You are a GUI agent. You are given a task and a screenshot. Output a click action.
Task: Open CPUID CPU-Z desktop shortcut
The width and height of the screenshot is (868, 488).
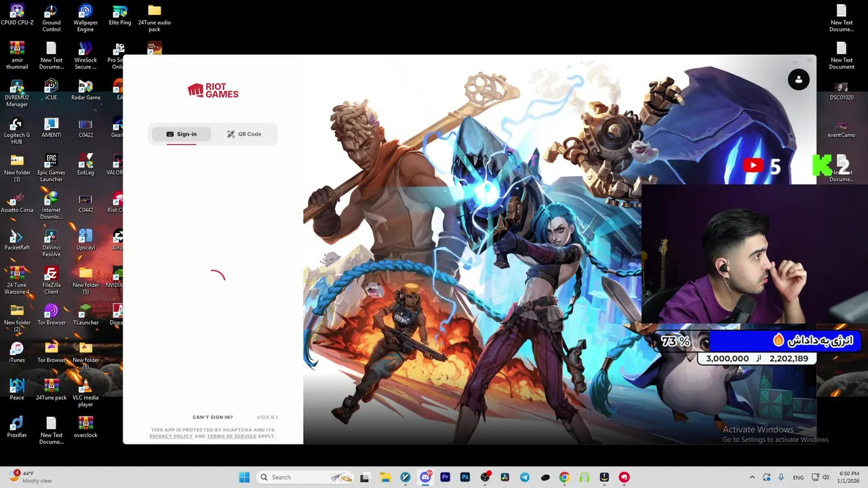click(17, 16)
